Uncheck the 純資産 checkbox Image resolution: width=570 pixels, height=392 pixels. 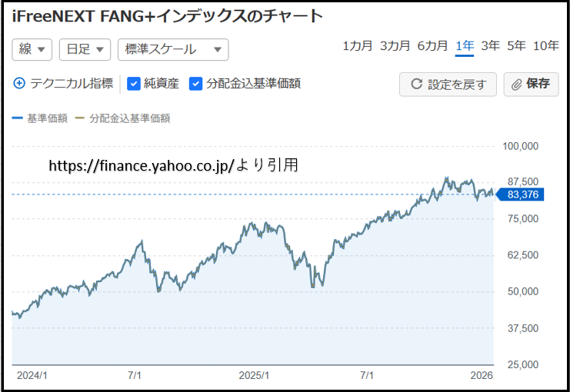134,83
